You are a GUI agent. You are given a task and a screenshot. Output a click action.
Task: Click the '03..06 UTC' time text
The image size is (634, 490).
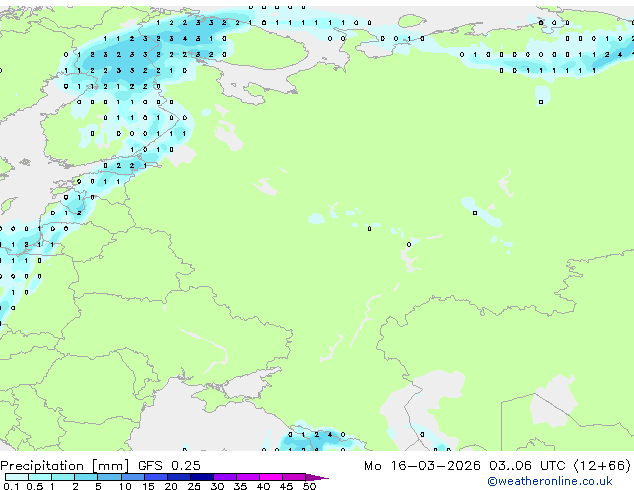pyautogui.click(x=527, y=466)
